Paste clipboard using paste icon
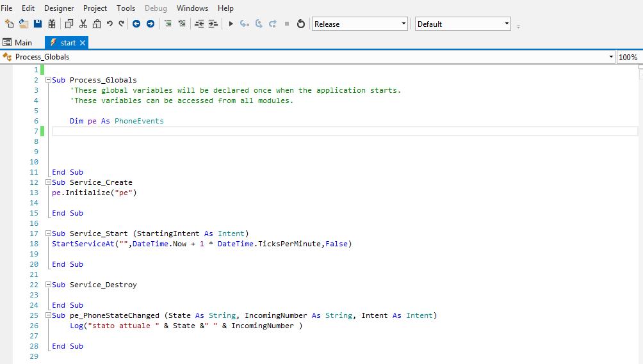 (97, 24)
